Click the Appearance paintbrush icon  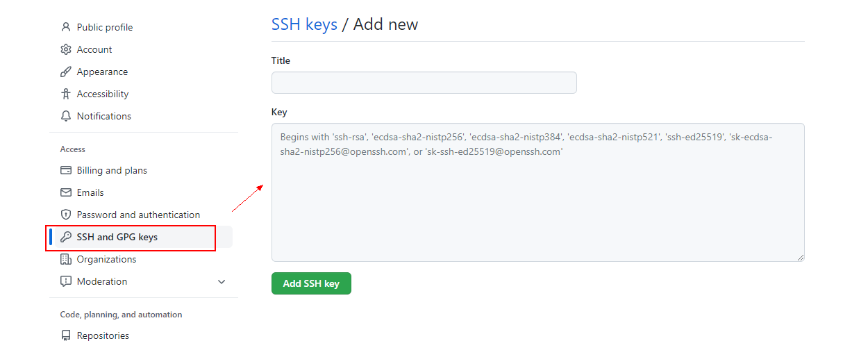66,72
